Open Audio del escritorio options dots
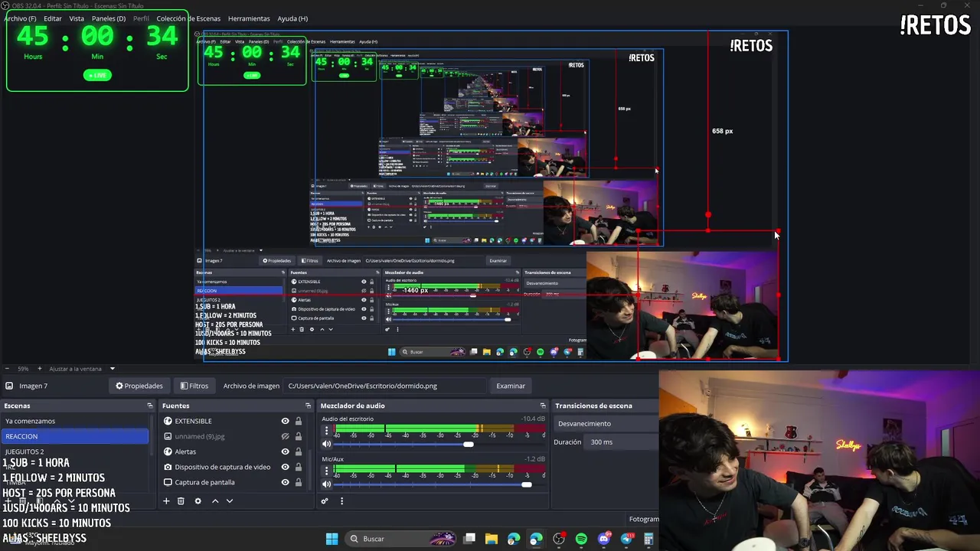 pos(327,431)
